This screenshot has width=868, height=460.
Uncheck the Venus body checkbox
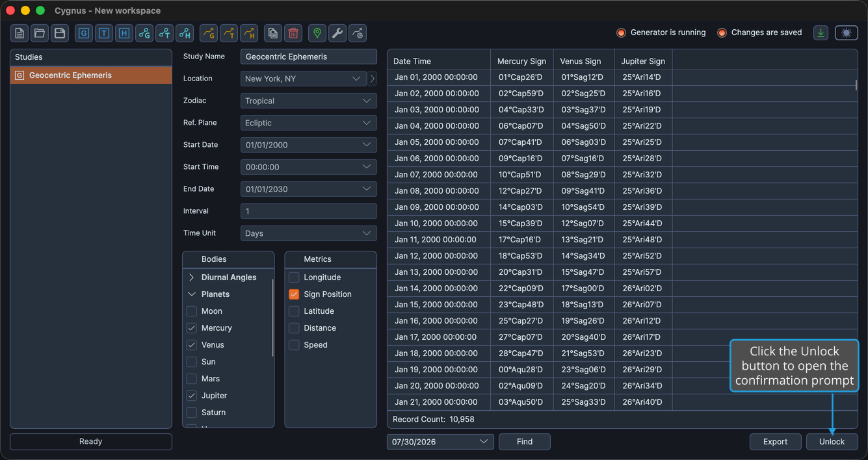tap(192, 345)
